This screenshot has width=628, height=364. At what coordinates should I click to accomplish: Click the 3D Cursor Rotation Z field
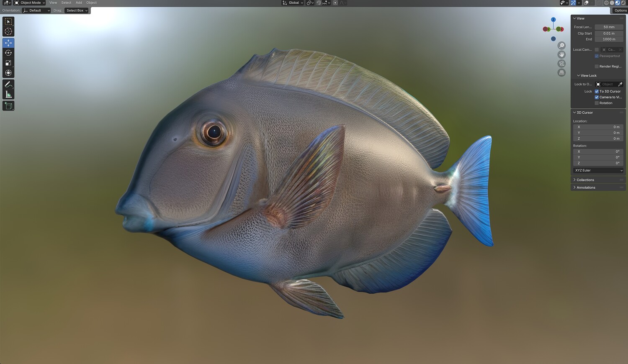coord(598,163)
